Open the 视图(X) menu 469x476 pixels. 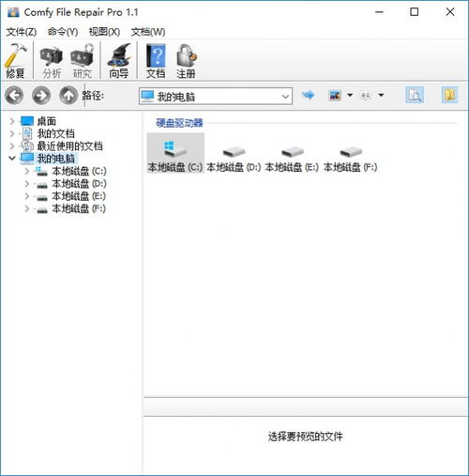(x=104, y=32)
